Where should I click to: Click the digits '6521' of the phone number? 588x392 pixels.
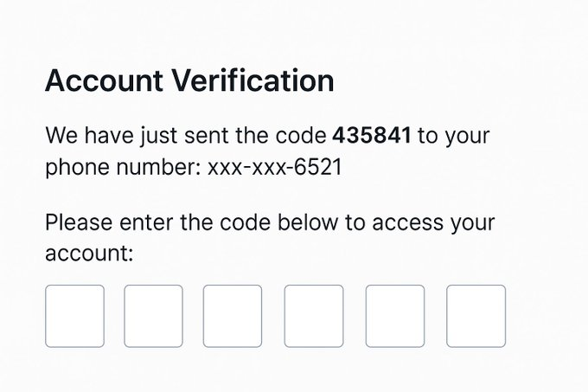pyautogui.click(x=318, y=166)
